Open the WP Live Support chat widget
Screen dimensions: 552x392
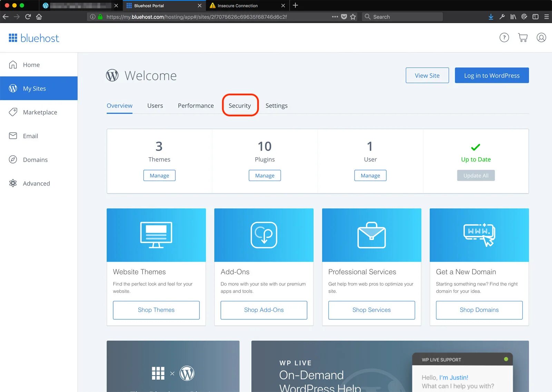click(462, 372)
